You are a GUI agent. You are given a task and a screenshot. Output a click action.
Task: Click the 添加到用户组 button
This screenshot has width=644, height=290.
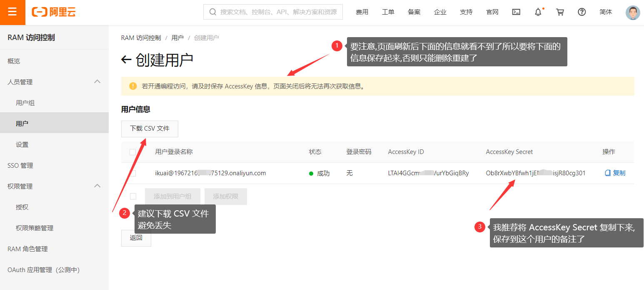tap(172, 197)
